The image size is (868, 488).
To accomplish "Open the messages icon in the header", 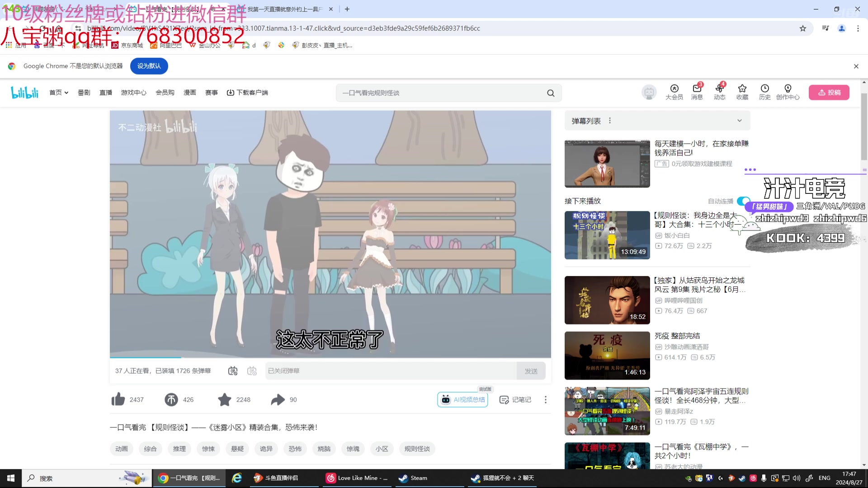I will click(x=697, y=89).
